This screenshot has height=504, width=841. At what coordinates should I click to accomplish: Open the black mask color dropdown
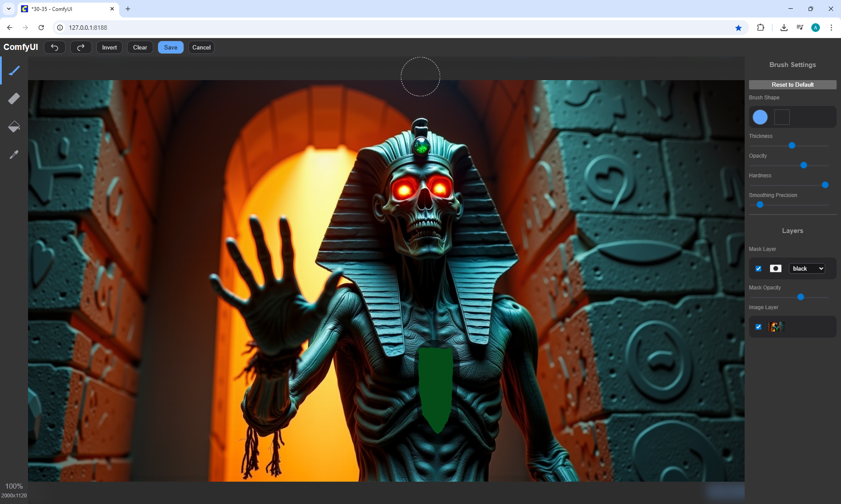(x=807, y=268)
